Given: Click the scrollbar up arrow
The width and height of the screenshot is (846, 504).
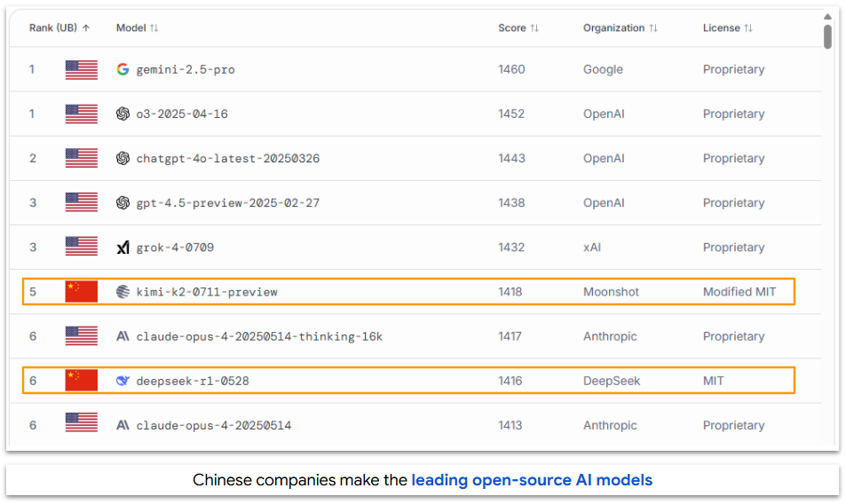Looking at the screenshot, I should click(827, 17).
